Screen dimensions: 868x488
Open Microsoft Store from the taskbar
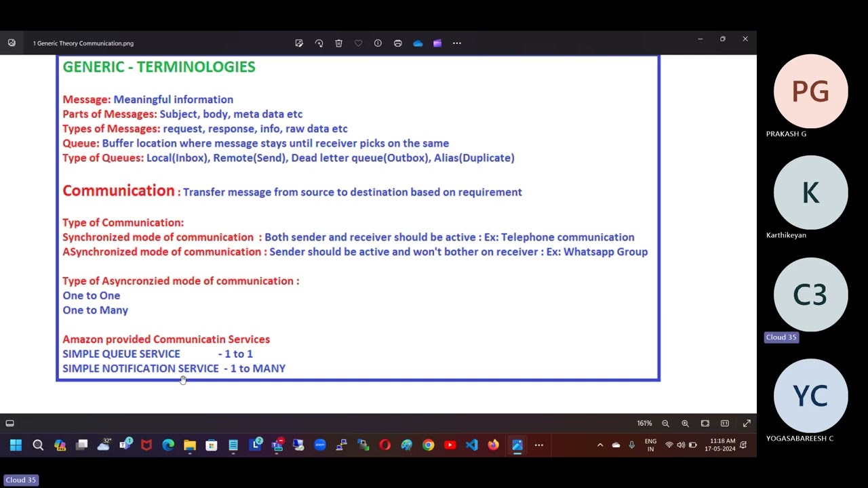click(212, 445)
